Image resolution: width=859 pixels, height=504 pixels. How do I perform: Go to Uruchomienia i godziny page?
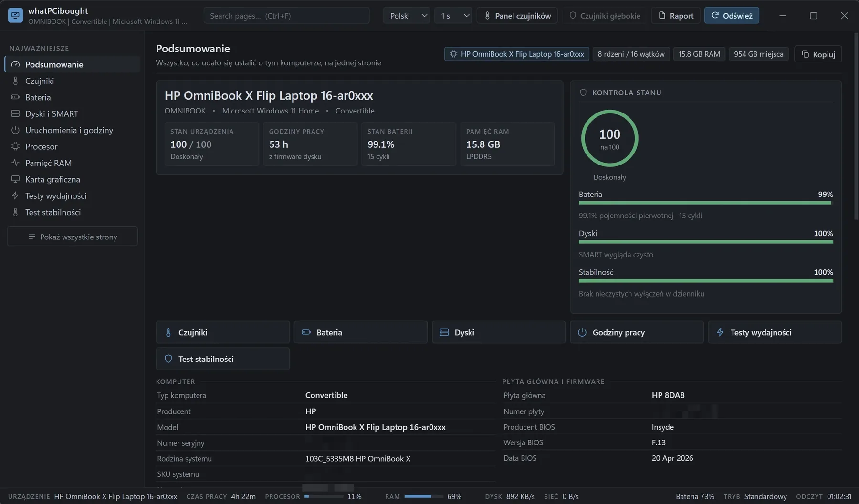point(72,130)
